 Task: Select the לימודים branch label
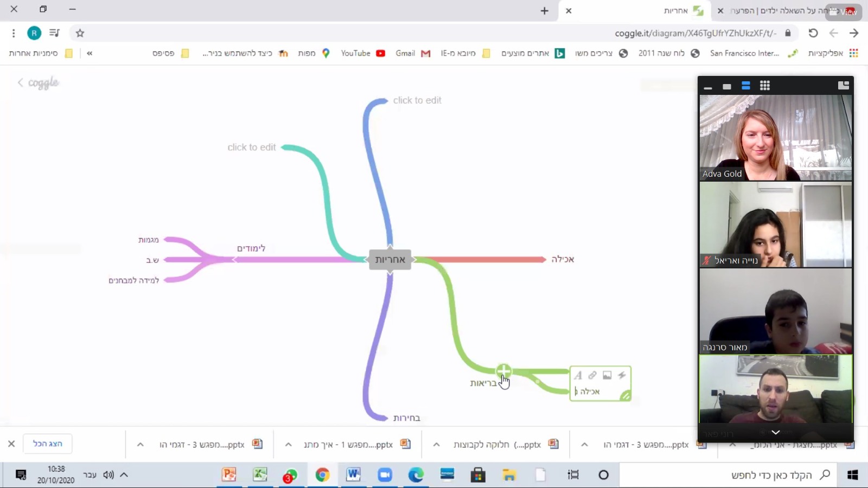(251, 248)
